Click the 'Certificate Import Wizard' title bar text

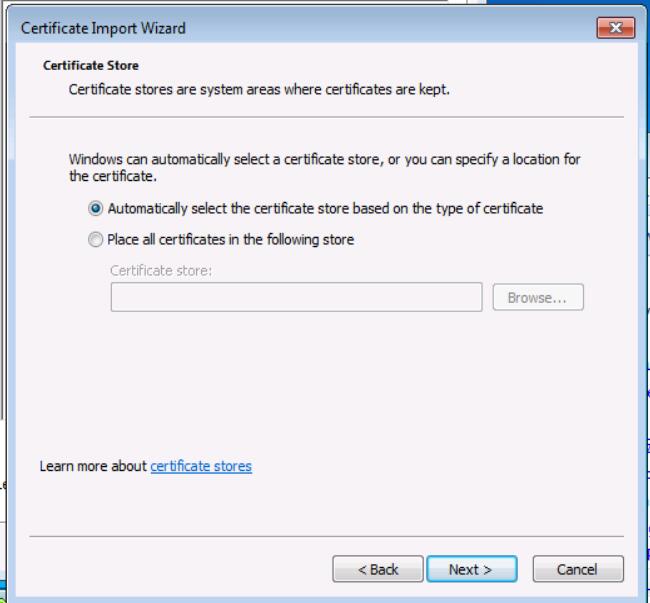103,28
